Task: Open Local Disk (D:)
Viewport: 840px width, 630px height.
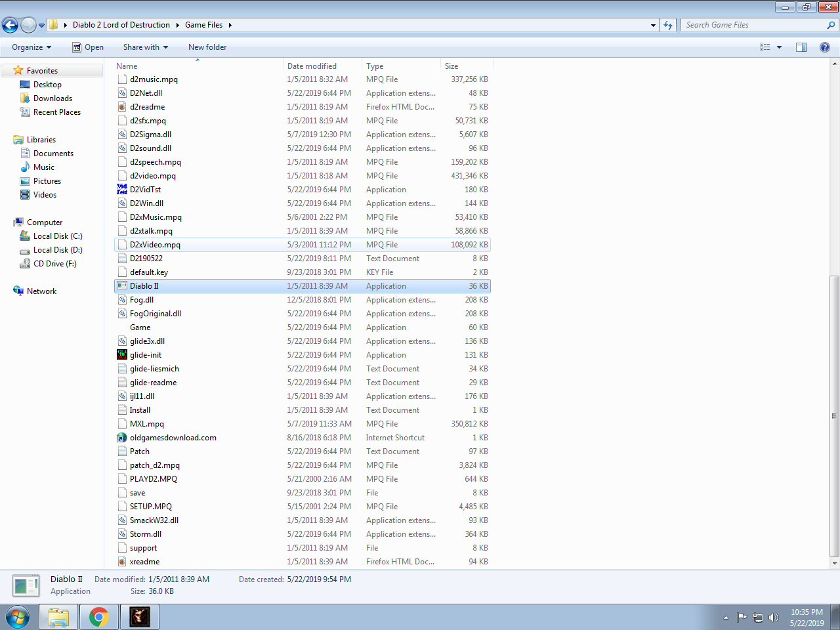Action: 58,250
